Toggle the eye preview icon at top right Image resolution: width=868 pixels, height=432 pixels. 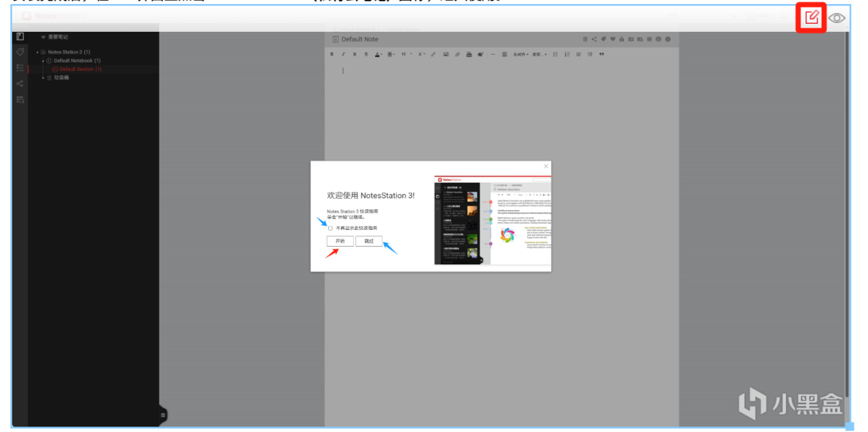point(837,18)
